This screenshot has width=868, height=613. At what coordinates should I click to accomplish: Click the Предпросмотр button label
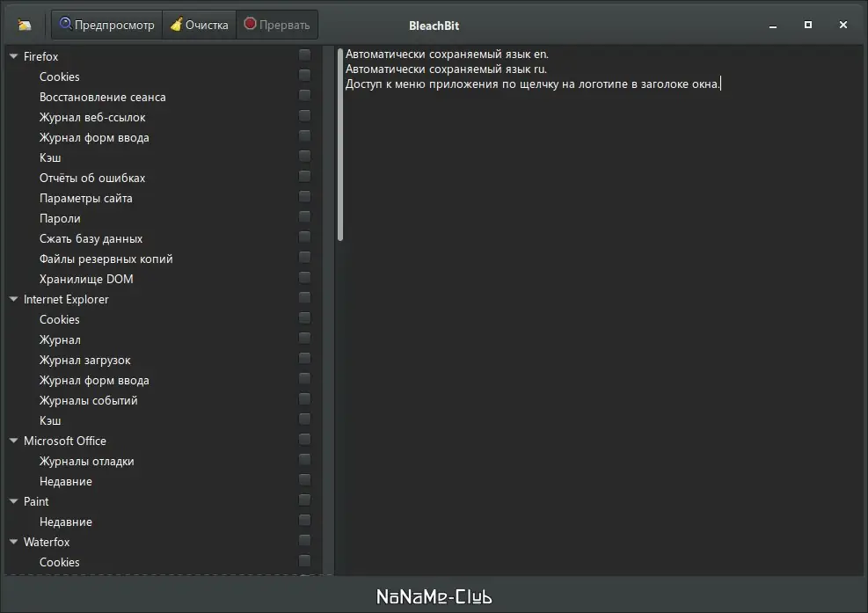click(114, 25)
